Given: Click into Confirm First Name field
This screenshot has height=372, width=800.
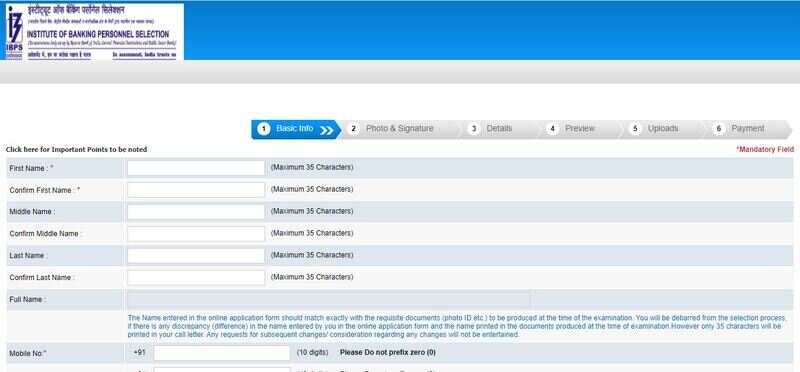Looking at the screenshot, I should point(196,190).
